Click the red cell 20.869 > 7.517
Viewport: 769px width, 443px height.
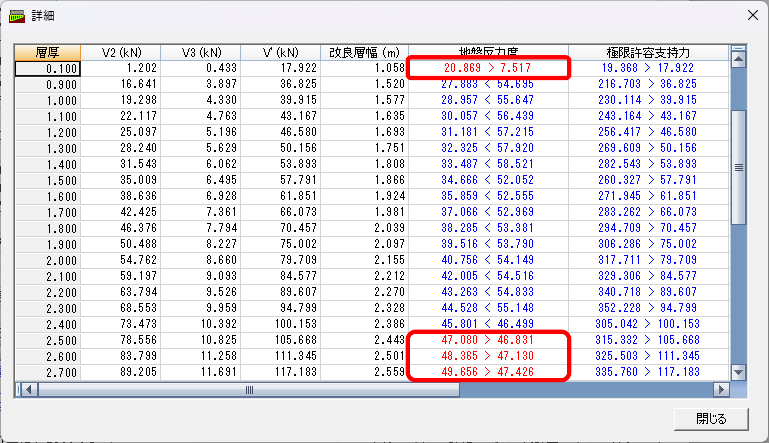point(488,68)
